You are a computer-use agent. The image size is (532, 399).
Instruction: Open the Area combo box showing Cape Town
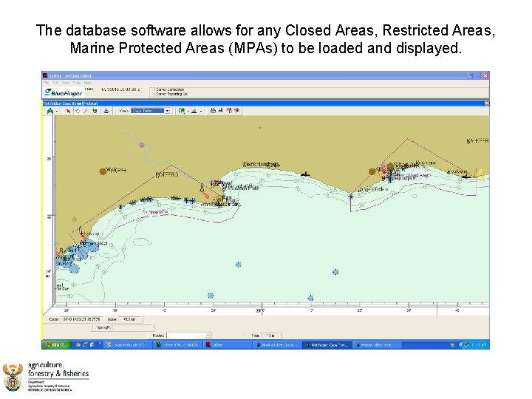tap(150, 111)
